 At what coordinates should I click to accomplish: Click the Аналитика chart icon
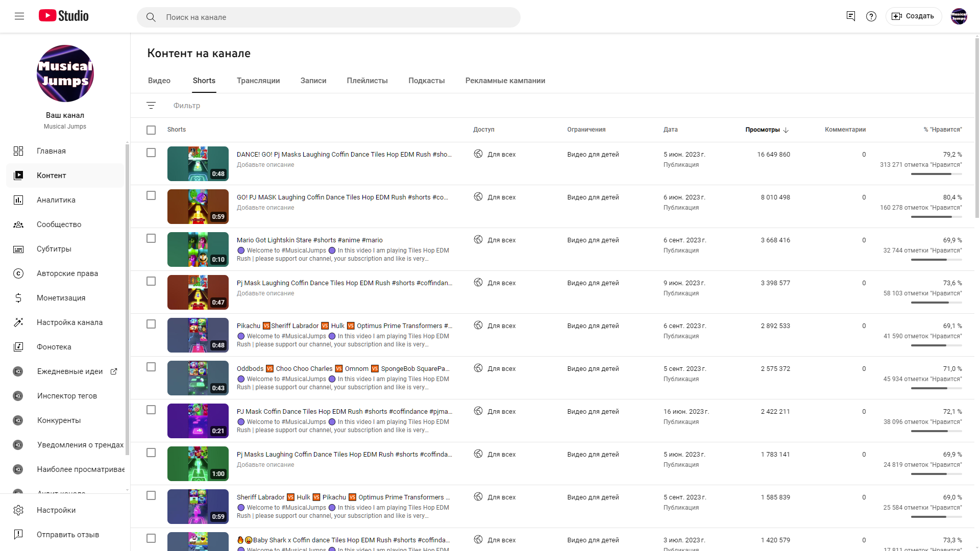(18, 200)
